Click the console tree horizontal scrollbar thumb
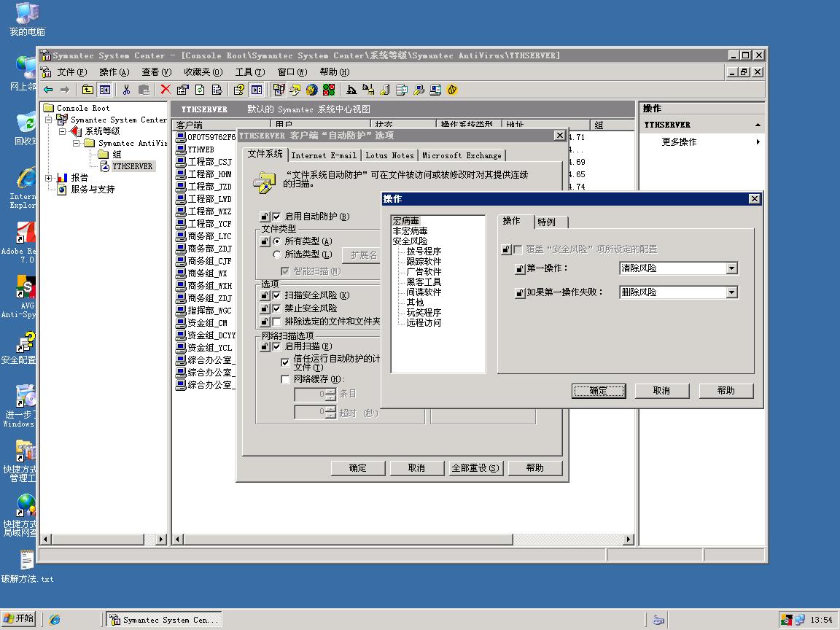This screenshot has width=840, height=630. pyautogui.click(x=98, y=539)
